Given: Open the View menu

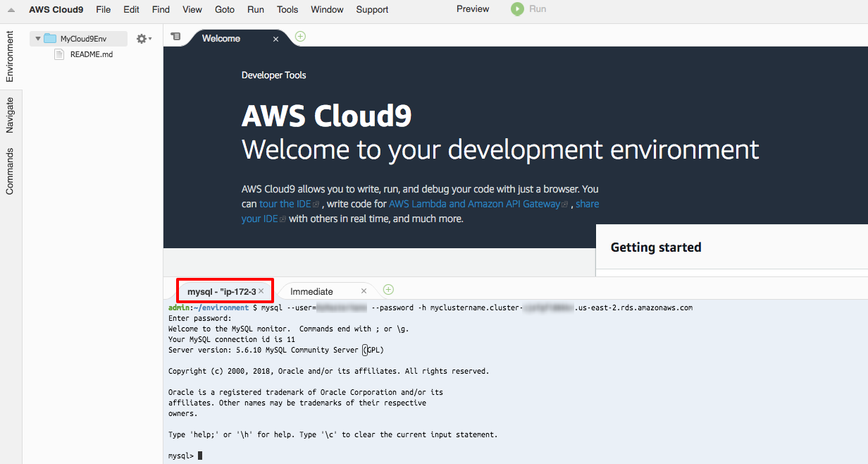Looking at the screenshot, I should (x=192, y=9).
